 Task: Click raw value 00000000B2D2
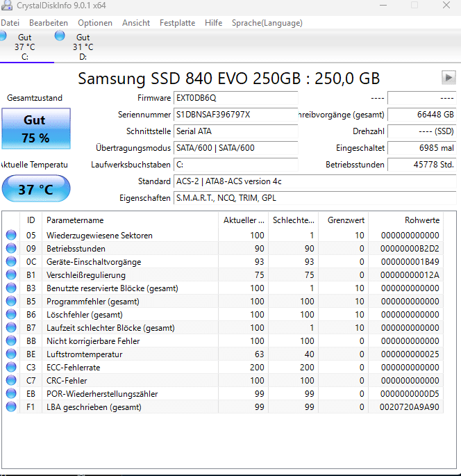(x=410, y=249)
